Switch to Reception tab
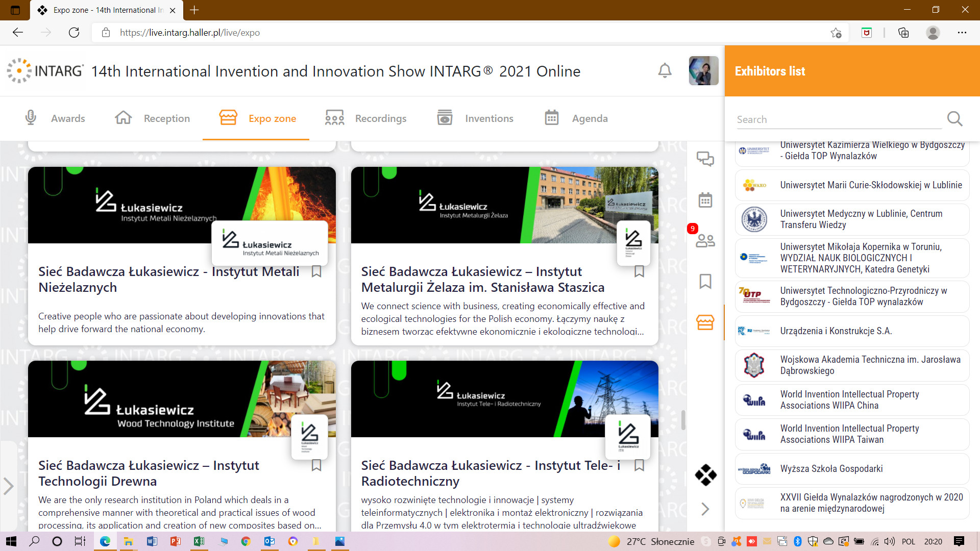 152,118
